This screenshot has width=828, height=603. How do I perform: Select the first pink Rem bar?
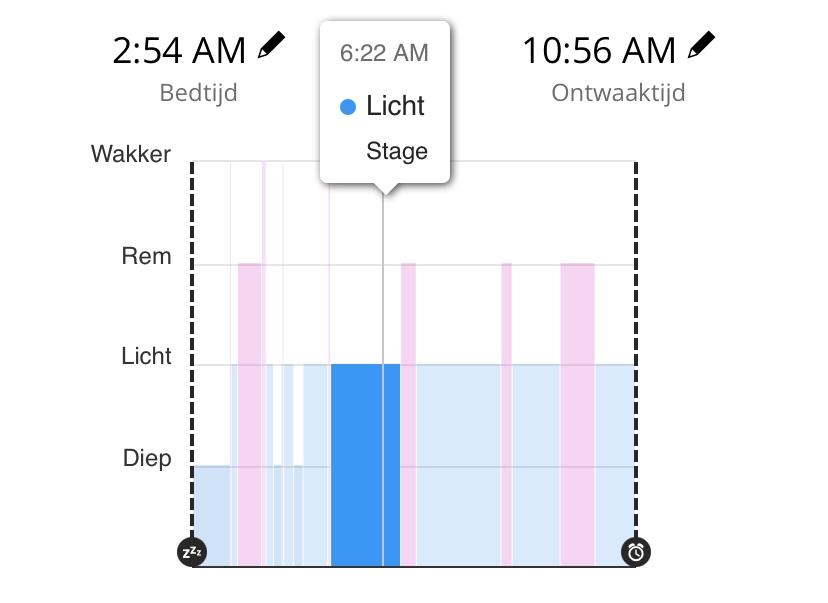[x=250, y=414]
